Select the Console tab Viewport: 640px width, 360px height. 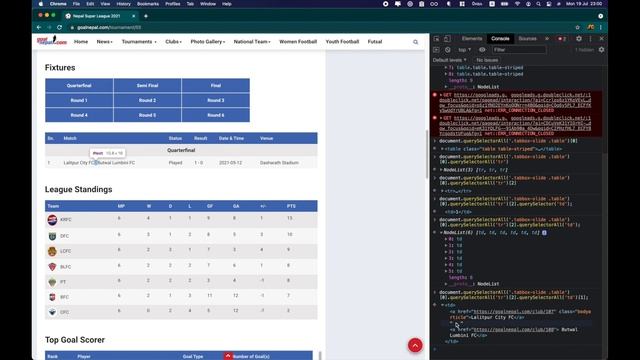click(x=500, y=39)
